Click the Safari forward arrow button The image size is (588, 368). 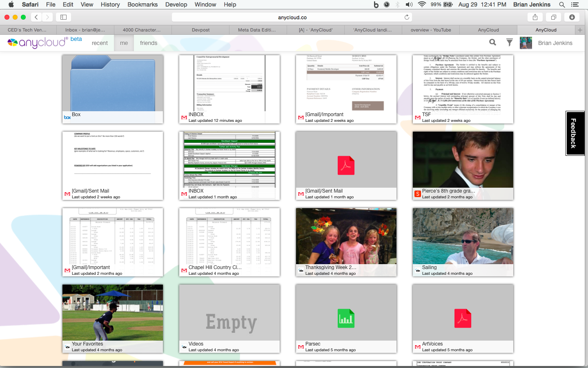point(47,17)
